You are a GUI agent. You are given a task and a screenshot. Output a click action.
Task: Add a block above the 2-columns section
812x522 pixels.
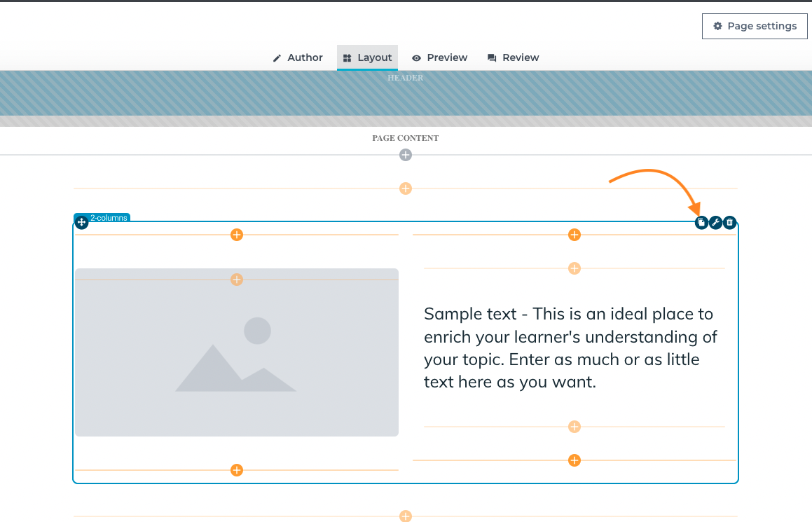point(406,188)
